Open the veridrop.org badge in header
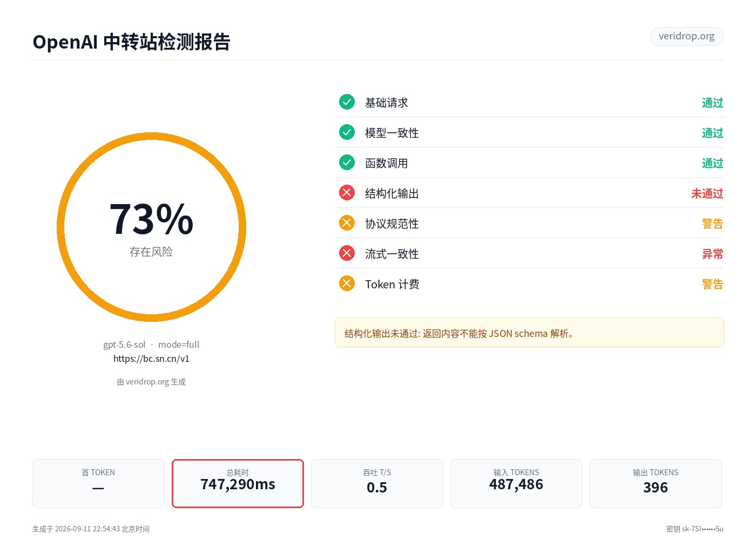Screen dimensions: 756x540 click(686, 36)
